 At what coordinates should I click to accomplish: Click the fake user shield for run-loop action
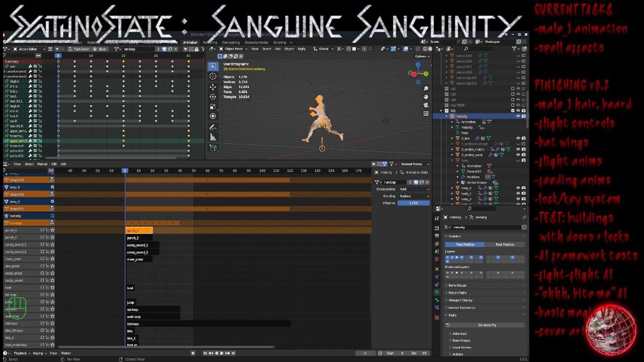point(165,49)
